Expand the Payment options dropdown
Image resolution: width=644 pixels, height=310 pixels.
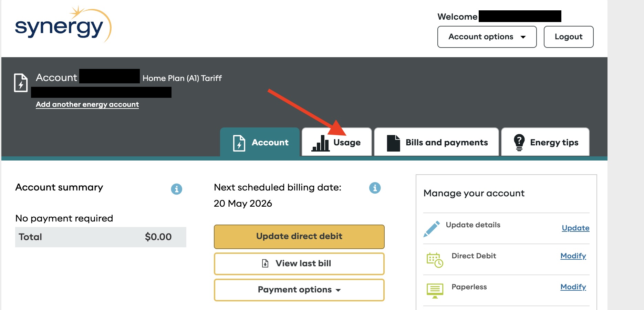coord(299,290)
